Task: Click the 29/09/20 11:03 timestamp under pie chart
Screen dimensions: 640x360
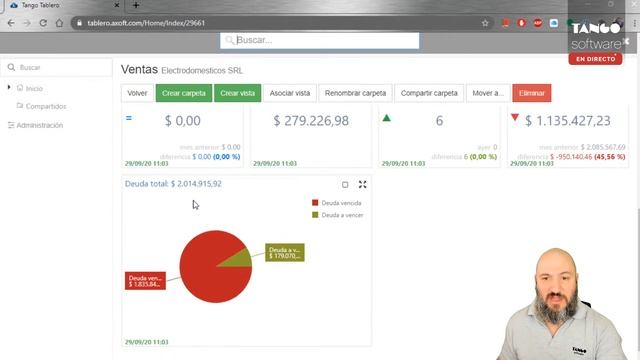Action: click(x=147, y=342)
